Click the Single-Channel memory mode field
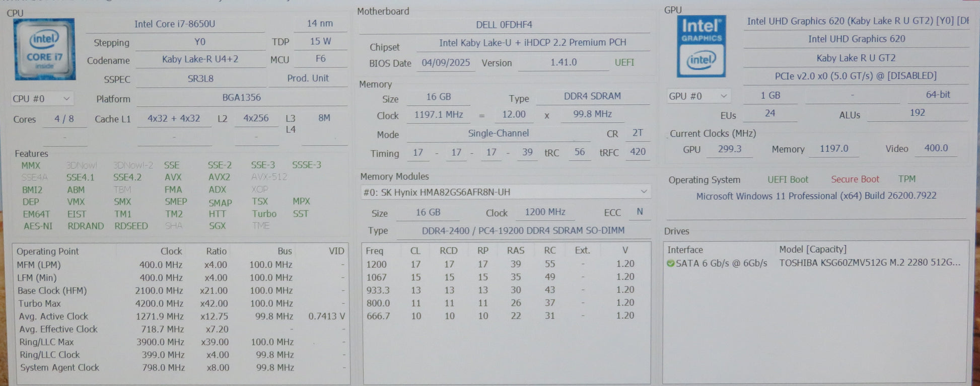The width and height of the screenshot is (980, 386). pos(498,133)
